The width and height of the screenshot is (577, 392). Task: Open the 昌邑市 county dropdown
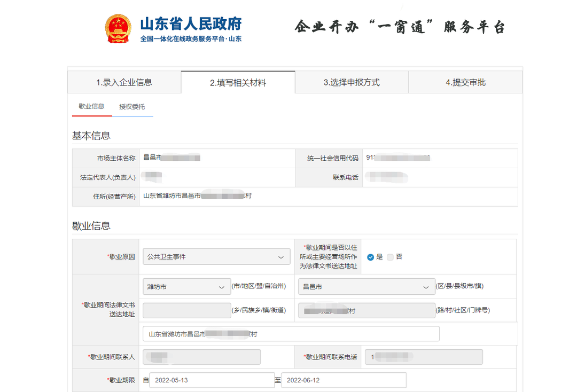click(x=367, y=287)
